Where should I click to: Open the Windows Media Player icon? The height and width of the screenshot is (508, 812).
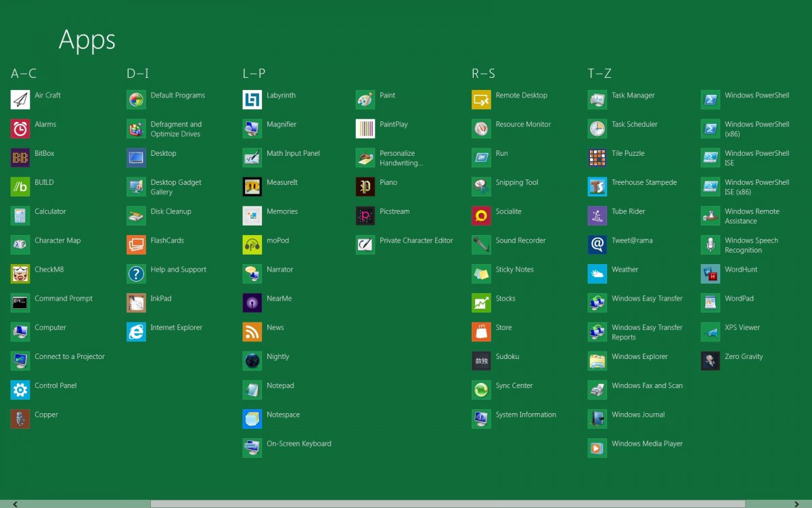[597, 448]
